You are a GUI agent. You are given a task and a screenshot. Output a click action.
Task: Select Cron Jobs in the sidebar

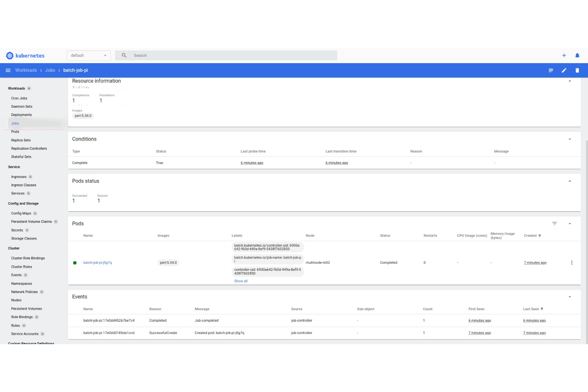pyautogui.click(x=19, y=98)
